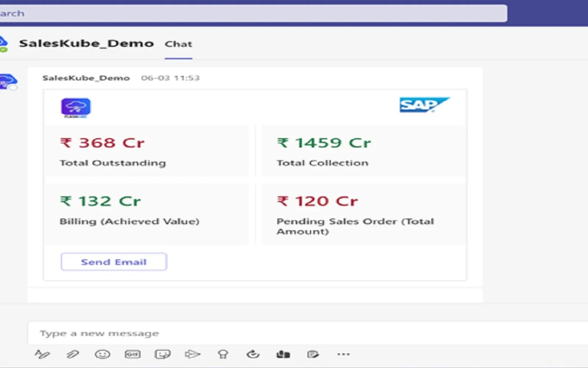This screenshot has width=588, height=368.
Task: Open the emoji picker
Action: coord(102,354)
